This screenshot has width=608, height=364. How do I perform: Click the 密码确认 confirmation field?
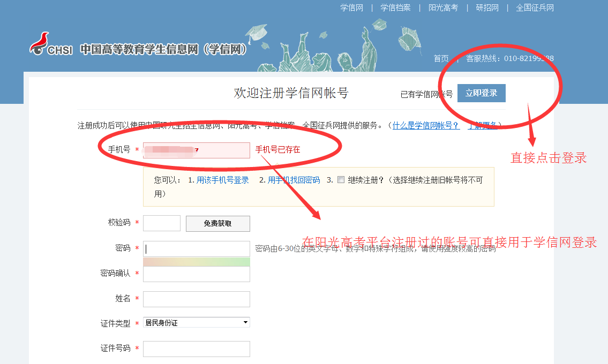tap(197, 274)
